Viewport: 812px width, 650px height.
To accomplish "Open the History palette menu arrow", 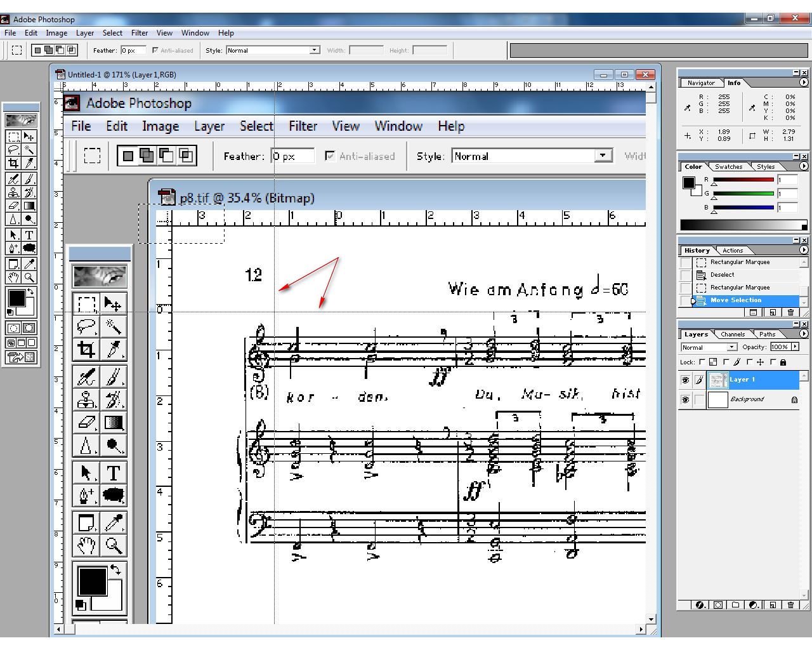I will [804, 250].
